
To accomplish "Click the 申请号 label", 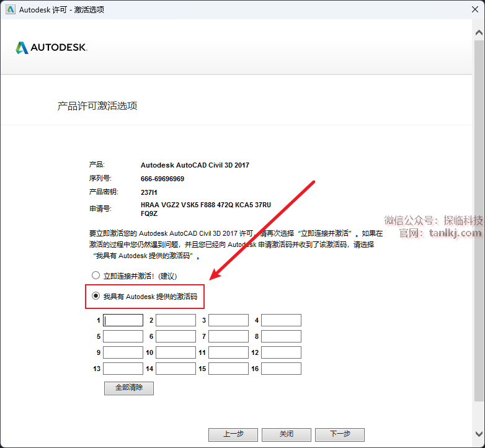I will 100,209.
